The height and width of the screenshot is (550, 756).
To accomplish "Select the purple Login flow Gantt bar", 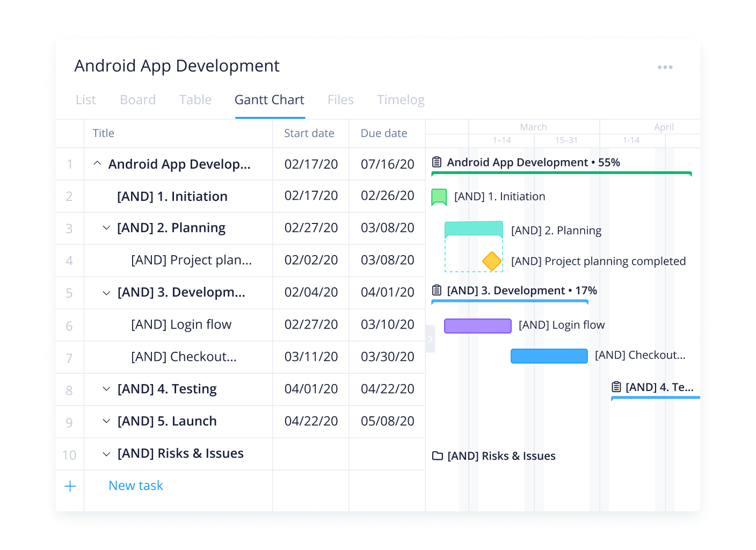I will coord(477,326).
